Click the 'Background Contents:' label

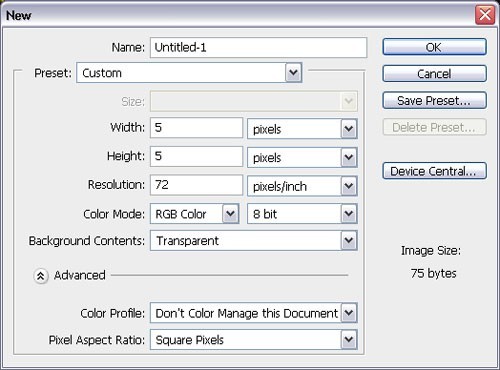(x=87, y=241)
